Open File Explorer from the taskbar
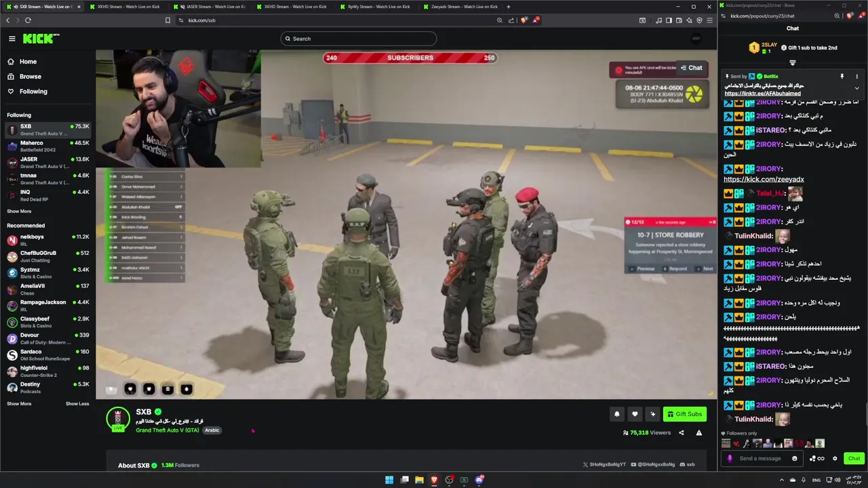 tap(419, 480)
